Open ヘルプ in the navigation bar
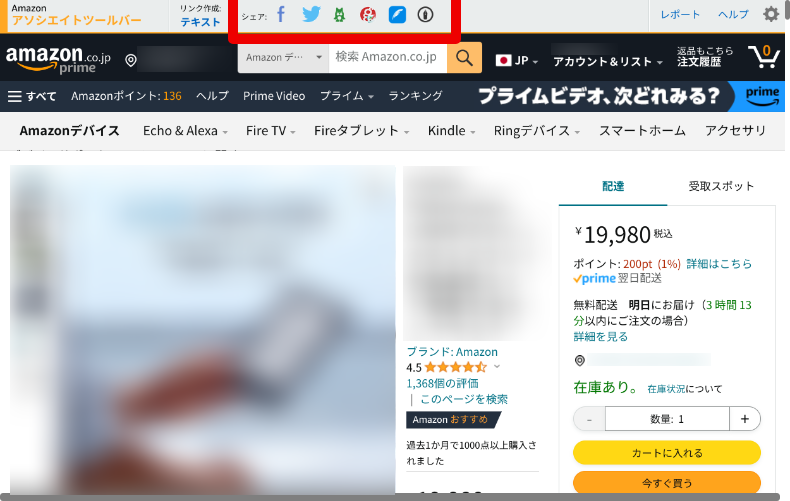Screen dimensions: 790x501 212,96
